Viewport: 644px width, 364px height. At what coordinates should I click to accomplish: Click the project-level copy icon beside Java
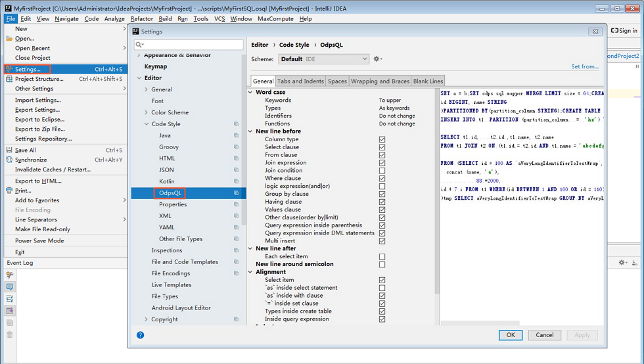pyautogui.click(x=236, y=135)
